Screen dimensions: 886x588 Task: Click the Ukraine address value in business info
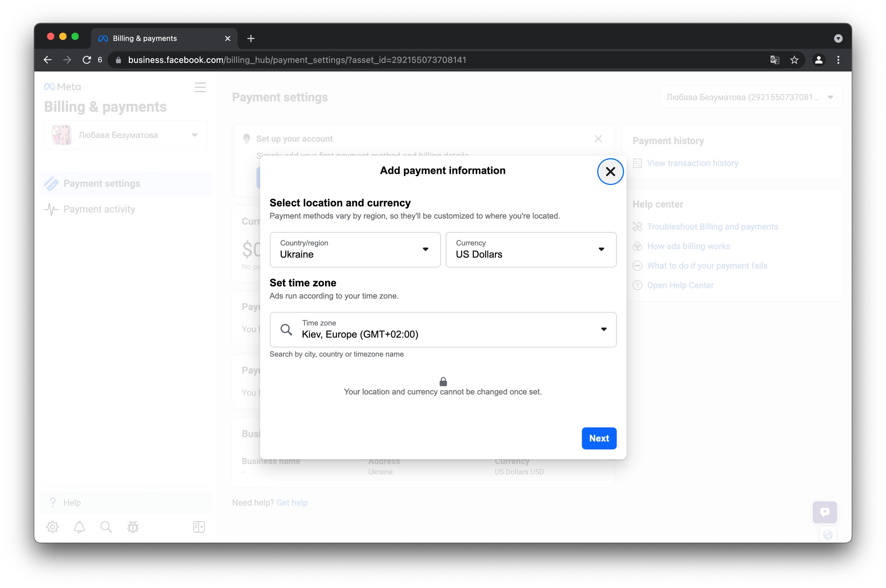pos(380,472)
